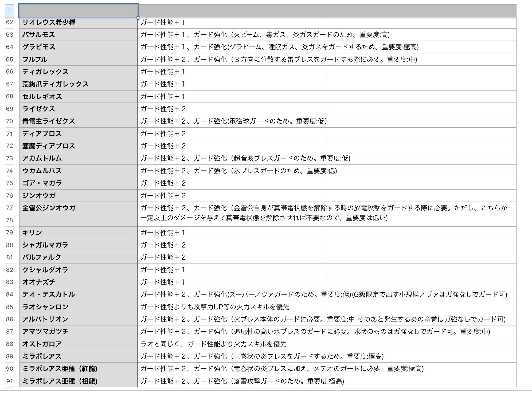Image resolution: width=532 pixels, height=397 pixels.
Task: Select the cell ラオシャンロン
Action: [78, 307]
